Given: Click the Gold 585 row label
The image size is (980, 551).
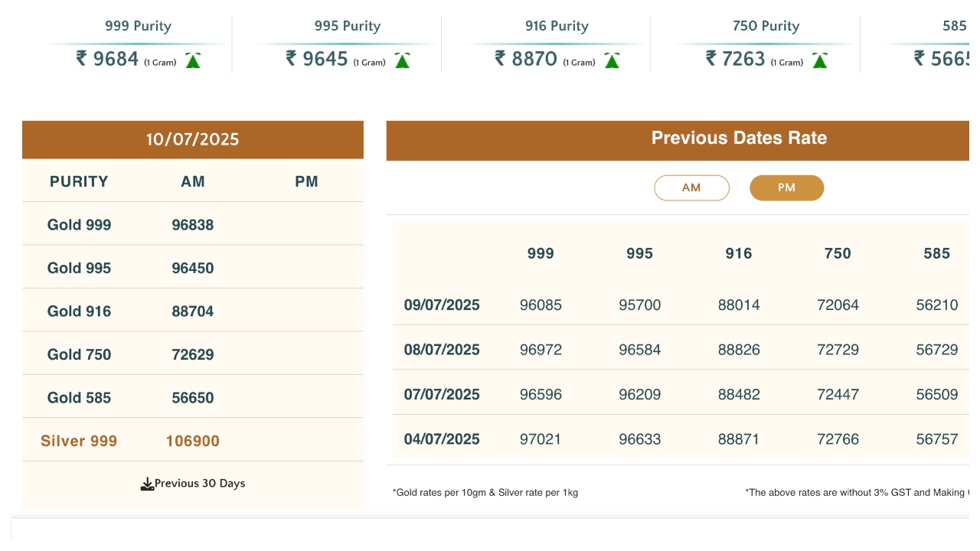Looking at the screenshot, I should pyautogui.click(x=79, y=398).
